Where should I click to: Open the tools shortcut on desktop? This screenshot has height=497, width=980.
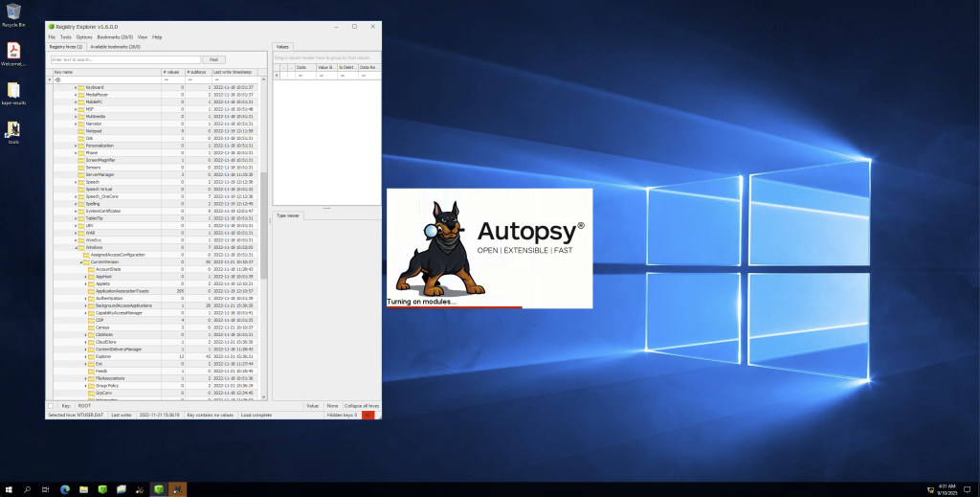point(13,132)
